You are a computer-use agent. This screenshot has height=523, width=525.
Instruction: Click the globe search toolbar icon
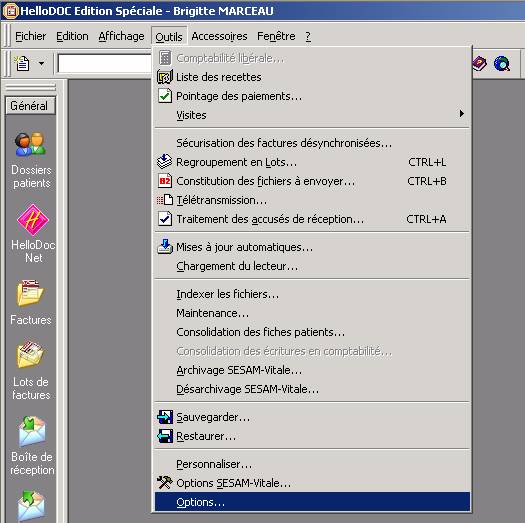tap(502, 63)
